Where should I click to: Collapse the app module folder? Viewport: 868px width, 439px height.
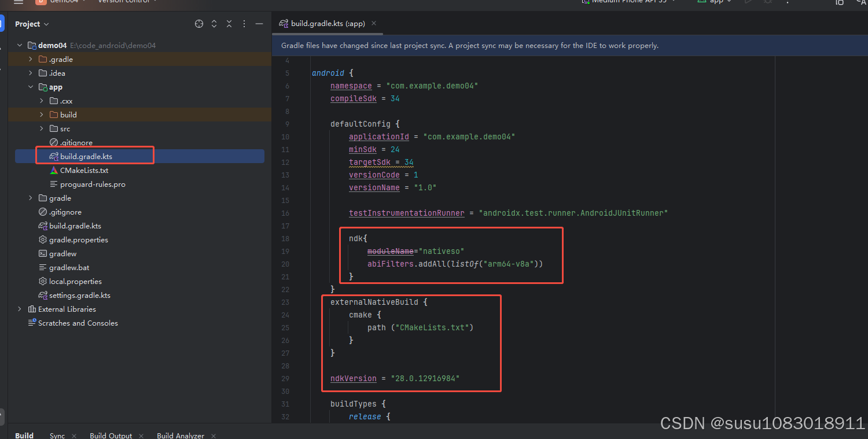point(31,87)
